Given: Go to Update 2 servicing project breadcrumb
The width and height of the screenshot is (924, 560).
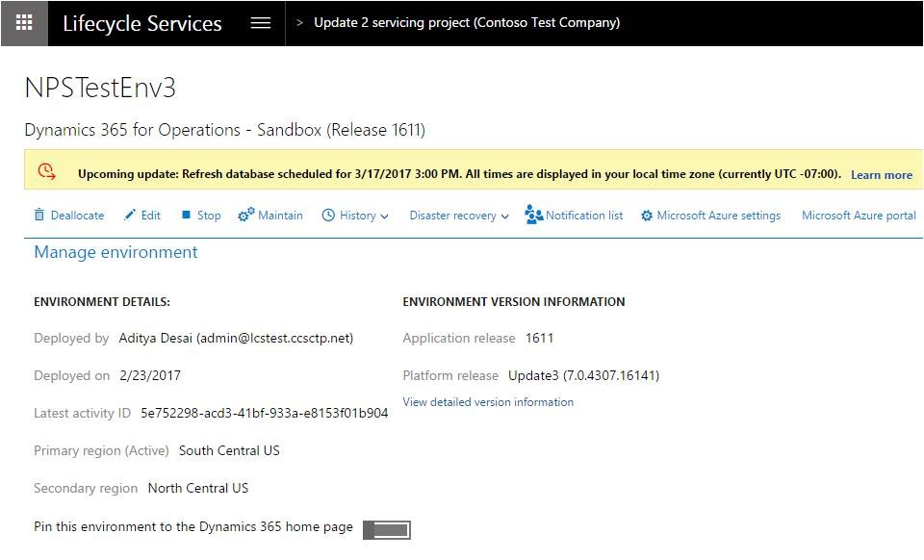Looking at the screenshot, I should click(x=466, y=23).
